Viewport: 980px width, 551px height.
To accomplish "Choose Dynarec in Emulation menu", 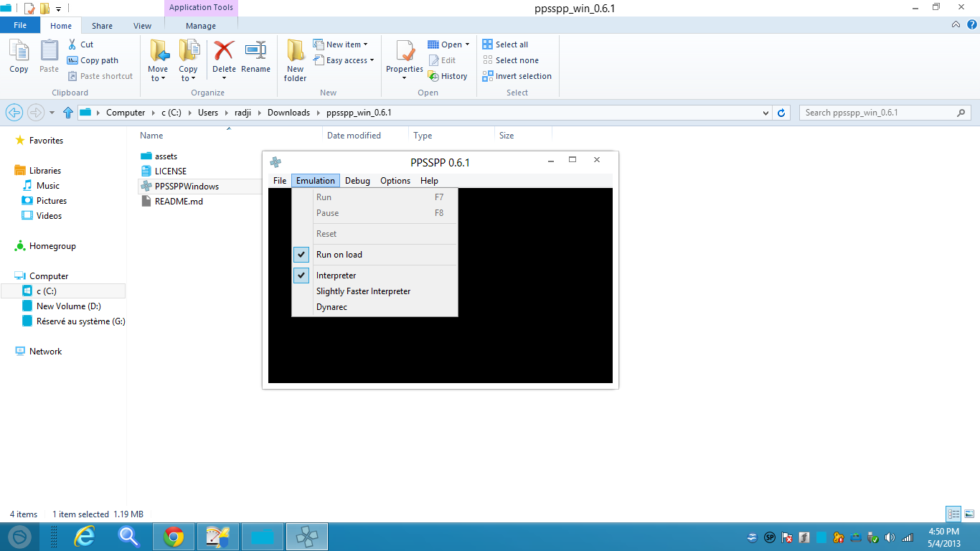I will tap(331, 307).
